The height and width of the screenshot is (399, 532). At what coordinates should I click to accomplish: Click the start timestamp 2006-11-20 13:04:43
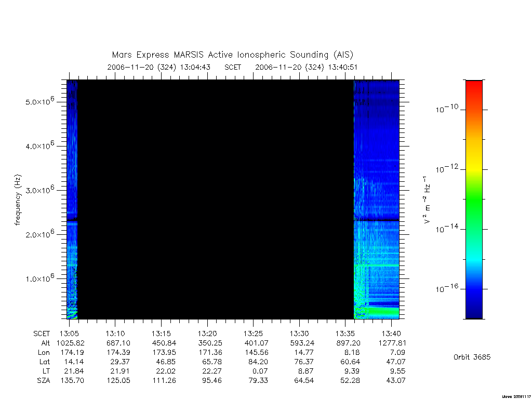(159, 67)
